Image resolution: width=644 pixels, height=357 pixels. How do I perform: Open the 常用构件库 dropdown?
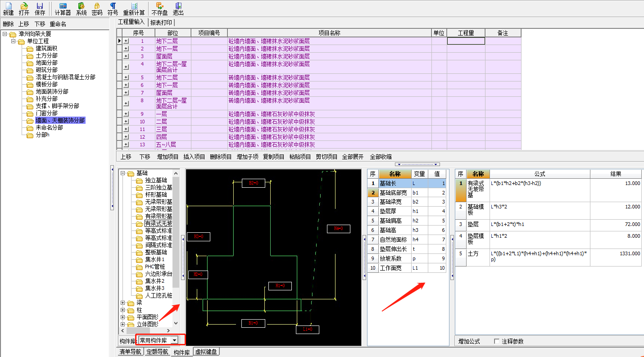pyautogui.click(x=175, y=340)
